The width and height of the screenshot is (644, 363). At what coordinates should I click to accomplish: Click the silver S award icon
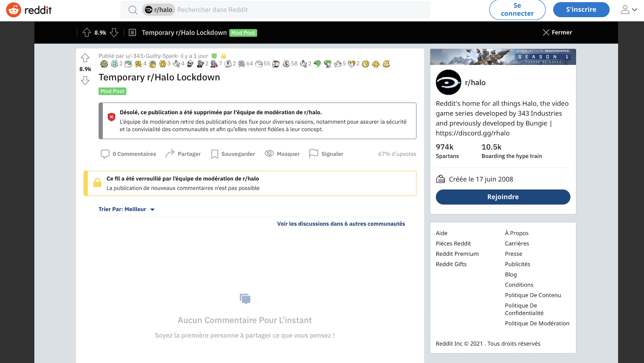point(286,64)
